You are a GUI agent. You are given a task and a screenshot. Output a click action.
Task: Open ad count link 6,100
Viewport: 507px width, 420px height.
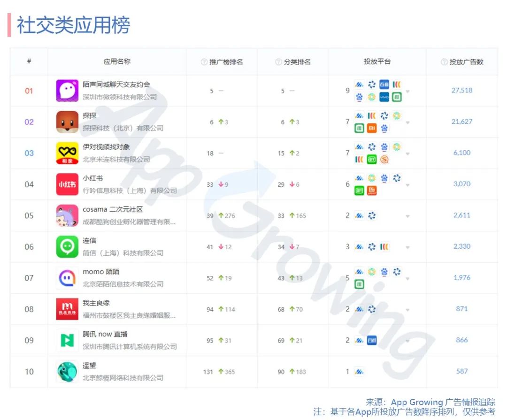pos(462,153)
